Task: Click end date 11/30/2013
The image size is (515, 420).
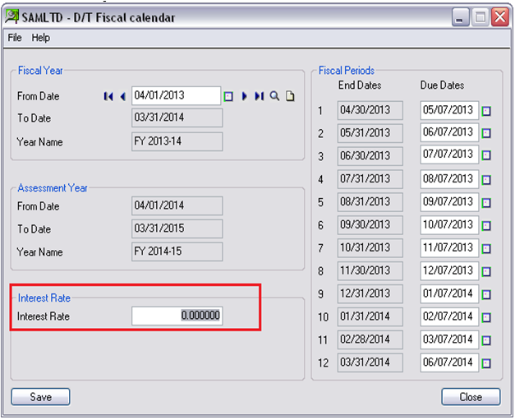Action: pos(370,270)
